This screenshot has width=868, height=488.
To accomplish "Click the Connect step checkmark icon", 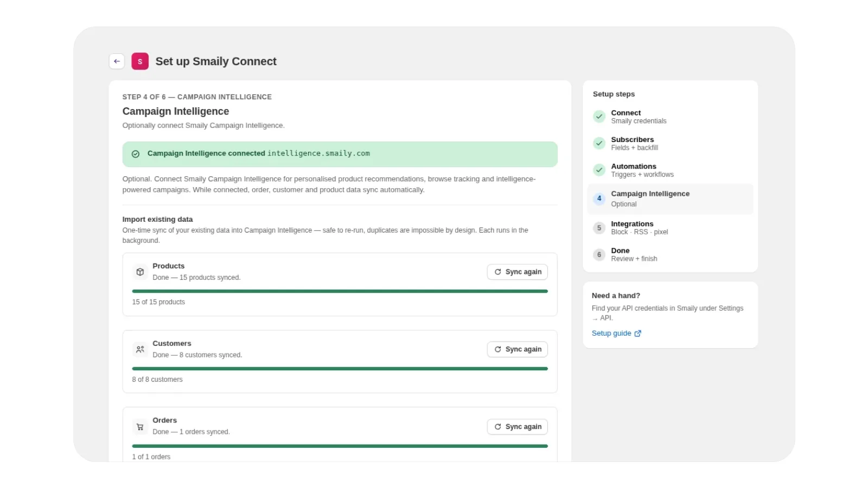I will (599, 117).
